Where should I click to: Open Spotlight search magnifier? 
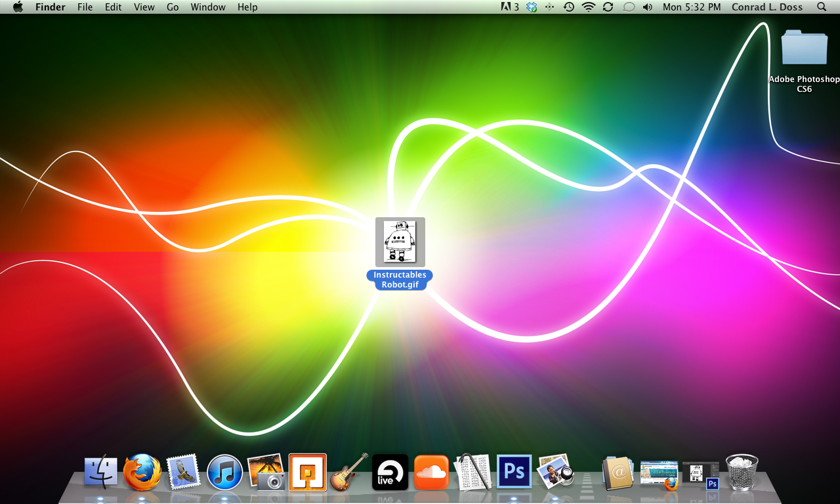point(822,7)
